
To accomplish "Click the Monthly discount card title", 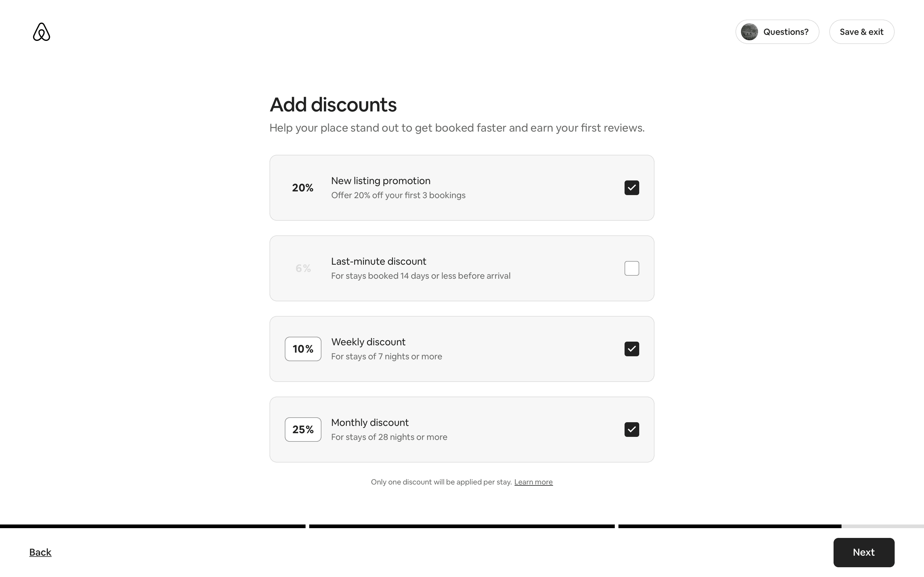I will click(x=370, y=423).
